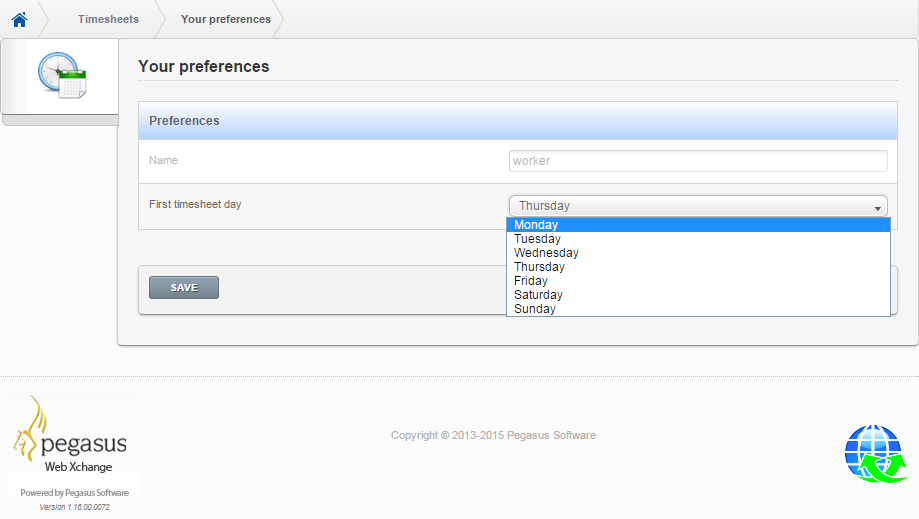Open the Your preferences breadcrumb
This screenshot has height=519, width=919.
[x=226, y=19]
